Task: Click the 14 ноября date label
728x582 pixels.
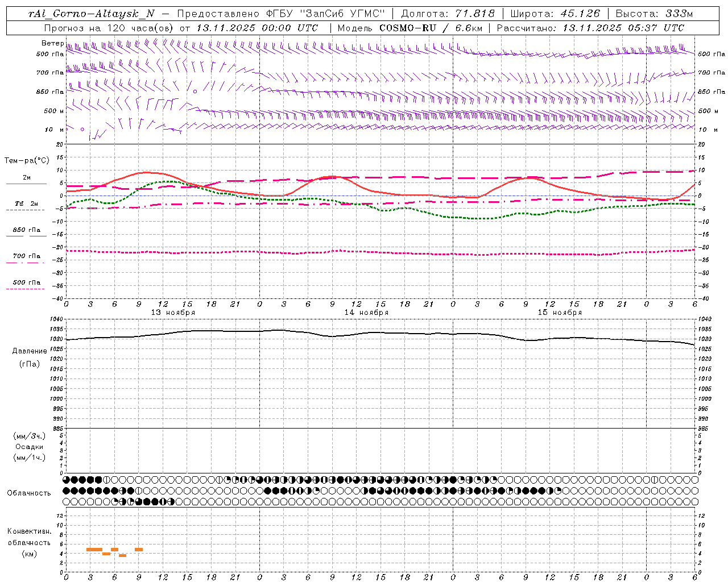Action: pyautogui.click(x=366, y=313)
